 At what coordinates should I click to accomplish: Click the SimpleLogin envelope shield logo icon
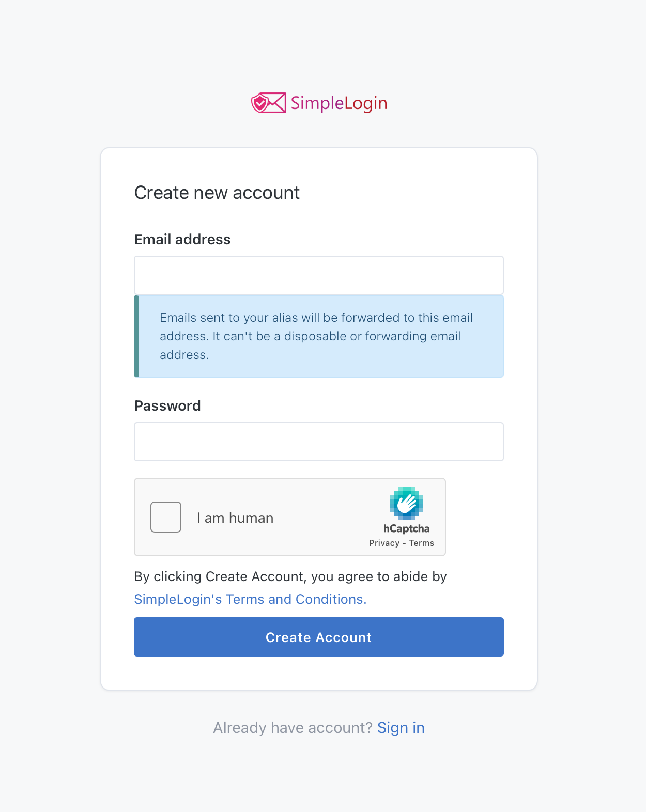pos(268,103)
